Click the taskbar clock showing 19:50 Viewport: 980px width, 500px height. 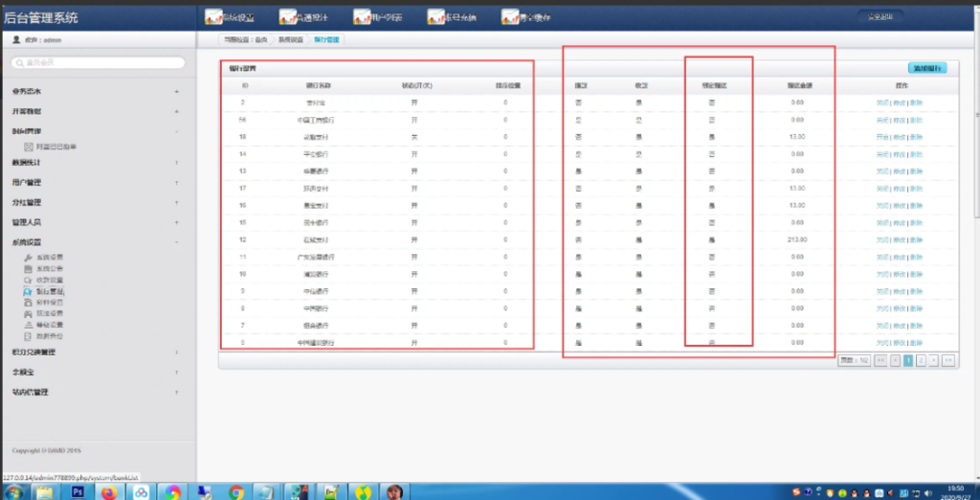954,488
